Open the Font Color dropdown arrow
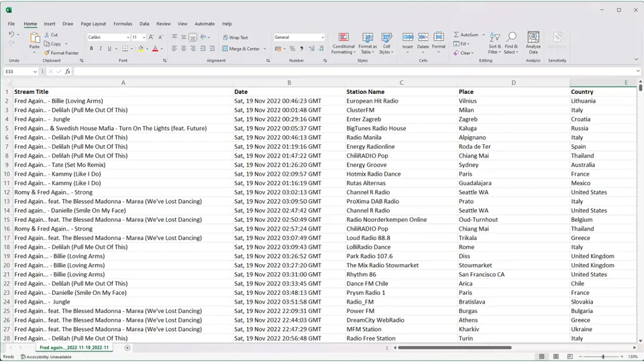644x362 pixels. point(162,49)
